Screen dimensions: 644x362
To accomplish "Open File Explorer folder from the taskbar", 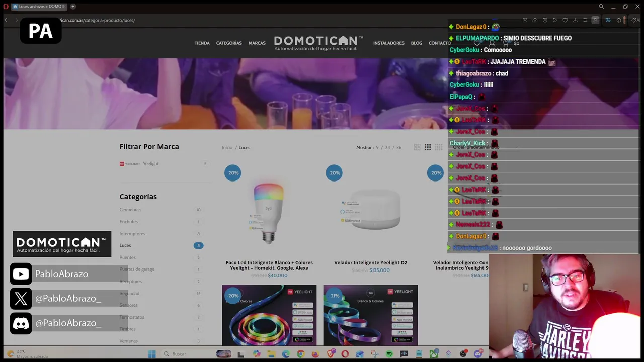I will point(271,354).
